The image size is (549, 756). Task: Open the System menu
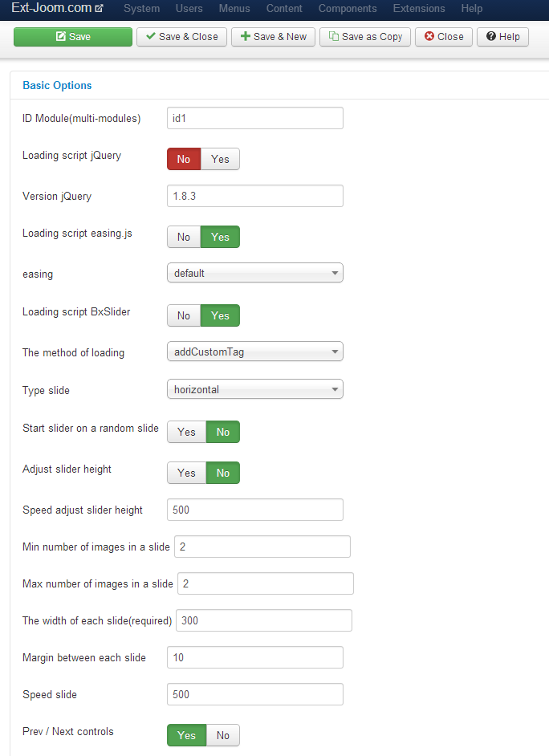[x=142, y=8]
